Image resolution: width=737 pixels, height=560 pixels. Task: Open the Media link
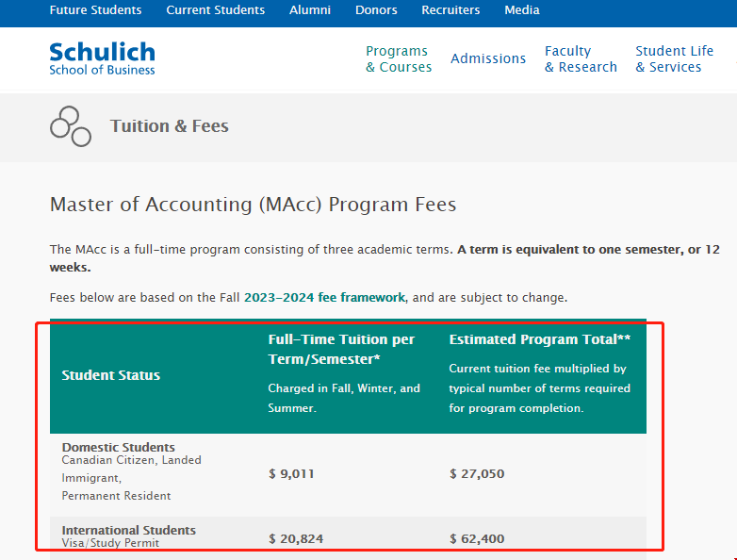tap(522, 10)
